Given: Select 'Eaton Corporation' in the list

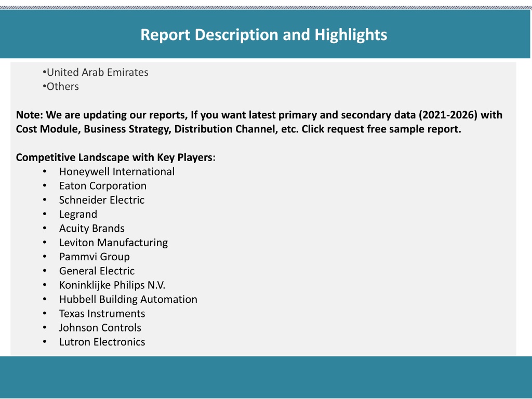Looking at the screenshot, I should pos(103,186).
